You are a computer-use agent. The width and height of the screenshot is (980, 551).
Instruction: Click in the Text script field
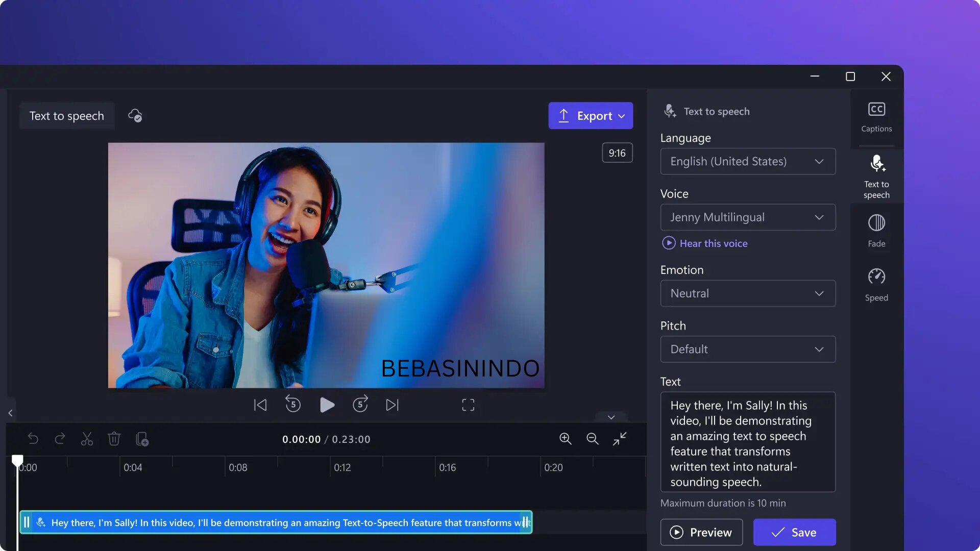click(x=748, y=442)
